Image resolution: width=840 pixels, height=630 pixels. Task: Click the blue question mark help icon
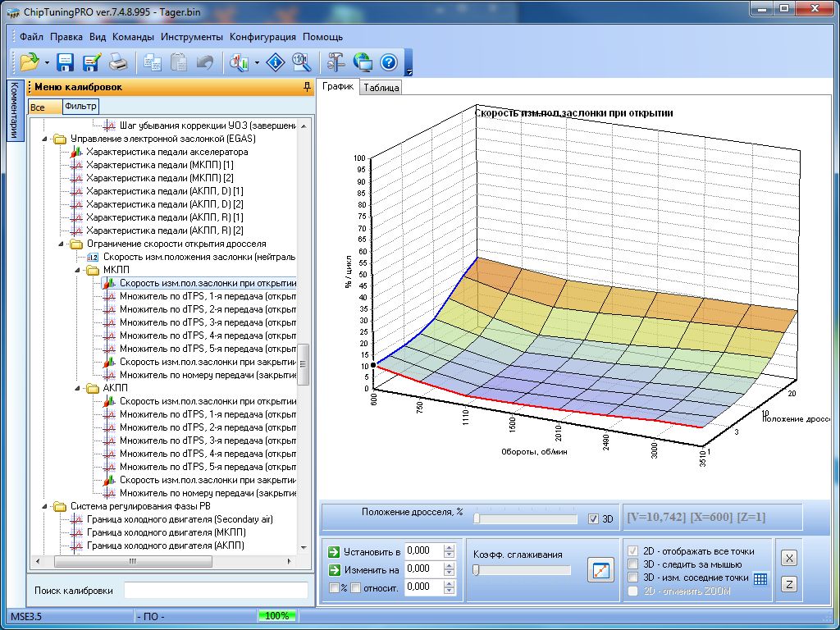tap(388, 62)
